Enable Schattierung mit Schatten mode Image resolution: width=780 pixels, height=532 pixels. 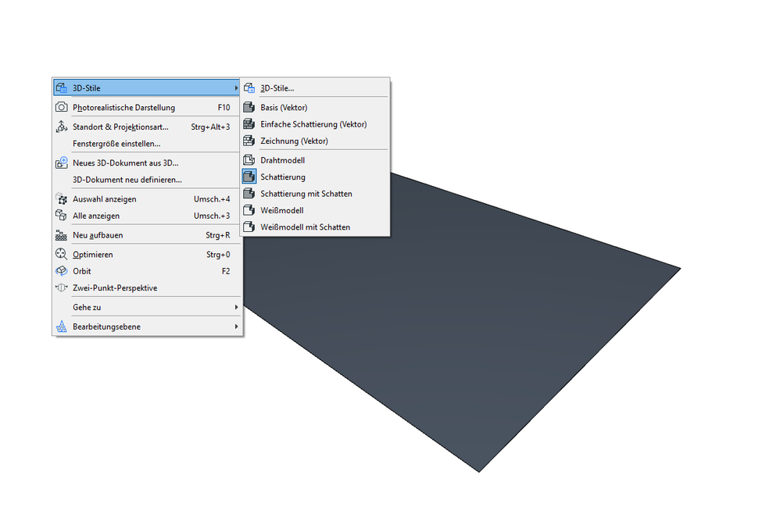coord(305,194)
